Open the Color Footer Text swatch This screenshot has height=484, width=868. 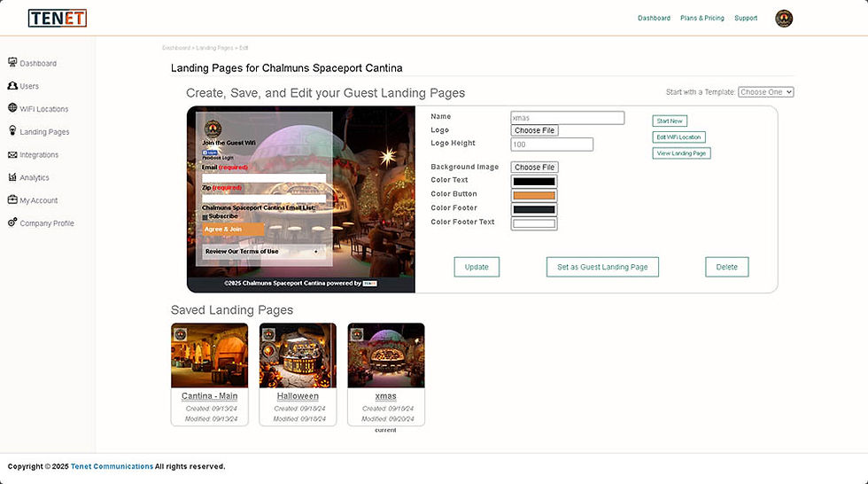coord(533,223)
